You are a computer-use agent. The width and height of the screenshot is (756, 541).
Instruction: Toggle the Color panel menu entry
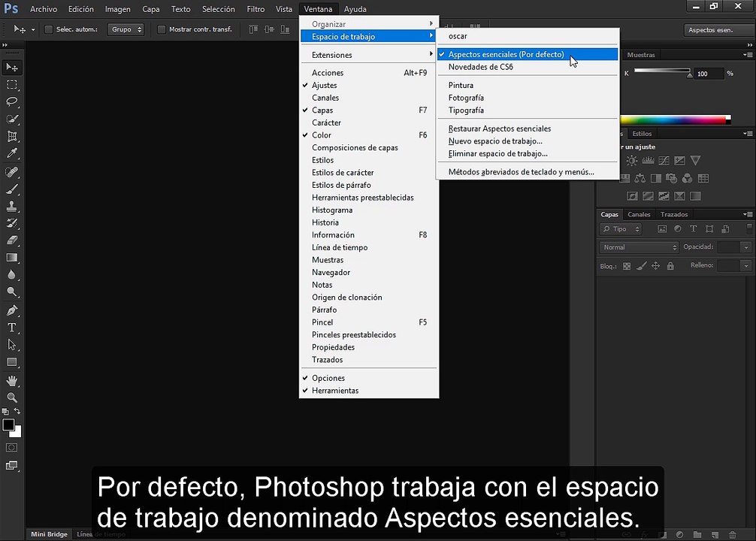click(x=369, y=135)
